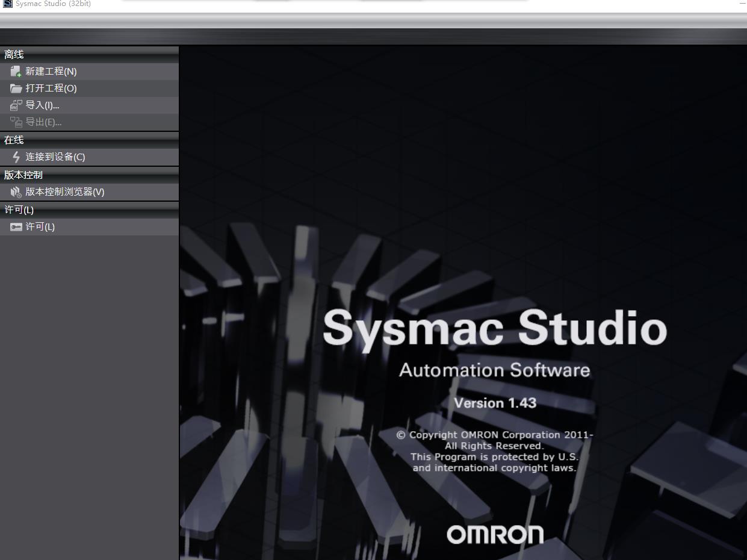747x560 pixels.
Task: Click the License key icon
Action: pos(16,227)
